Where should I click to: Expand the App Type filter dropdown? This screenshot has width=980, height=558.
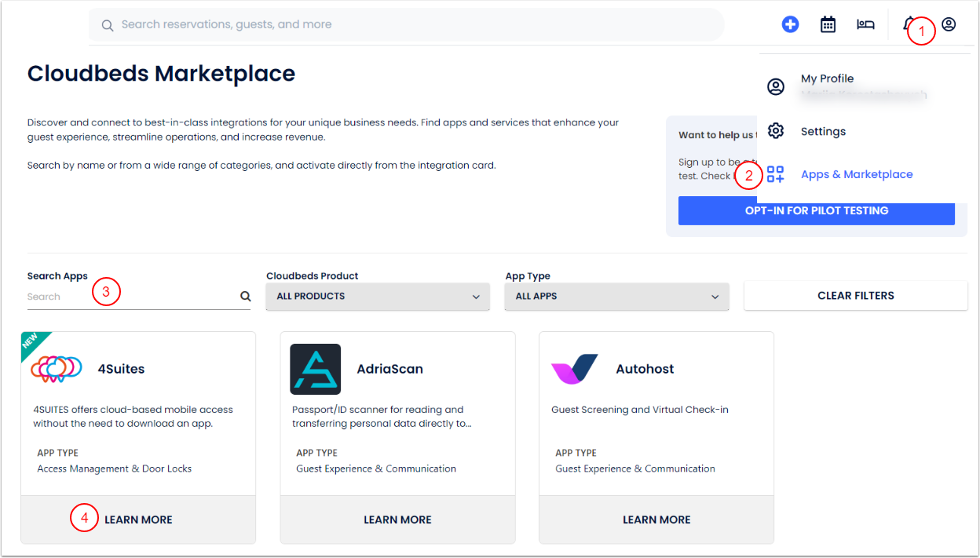[616, 297]
